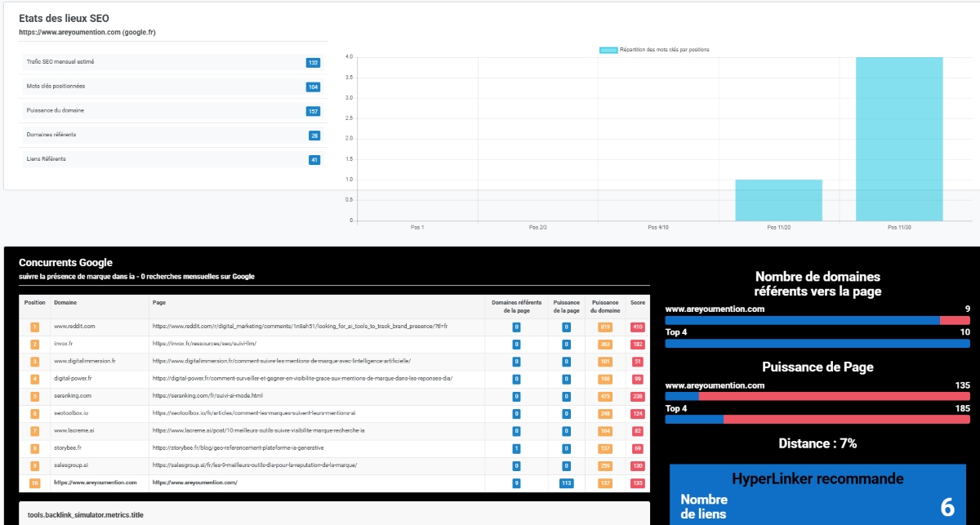
Task: Click the Top 4 Puissance de Page bar
Action: pyautogui.click(x=817, y=420)
